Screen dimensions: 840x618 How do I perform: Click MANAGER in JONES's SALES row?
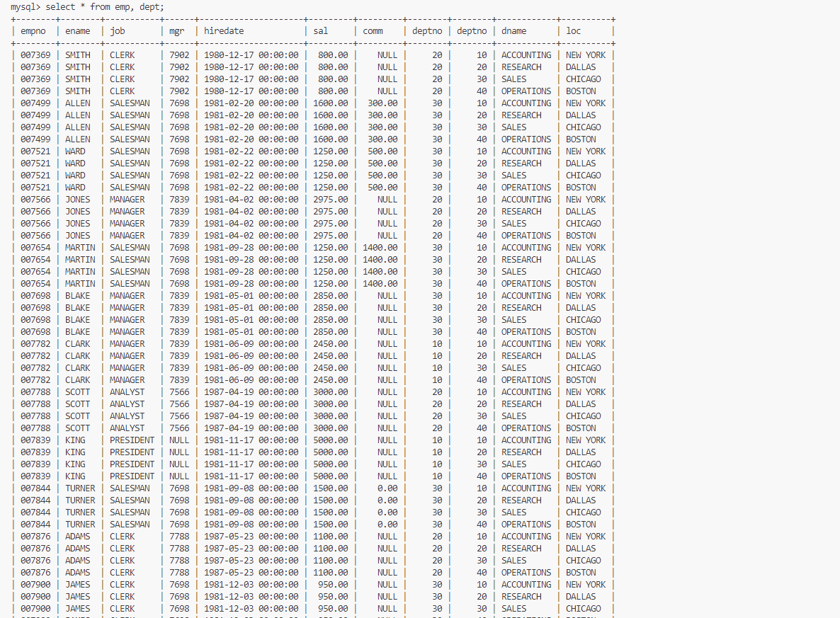pos(127,224)
